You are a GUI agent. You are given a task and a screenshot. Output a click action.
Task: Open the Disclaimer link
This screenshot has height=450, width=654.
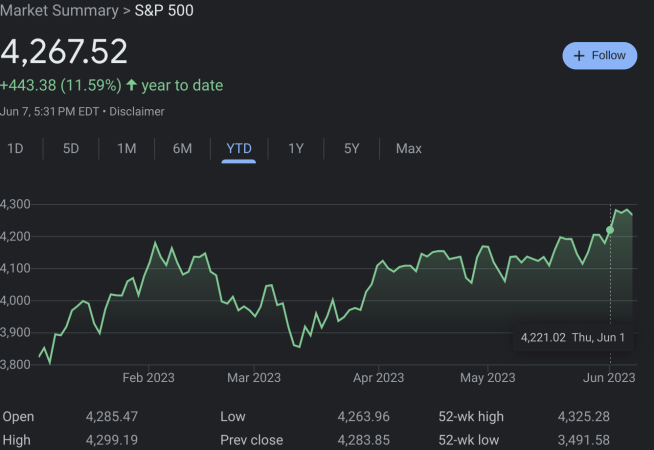[137, 112]
